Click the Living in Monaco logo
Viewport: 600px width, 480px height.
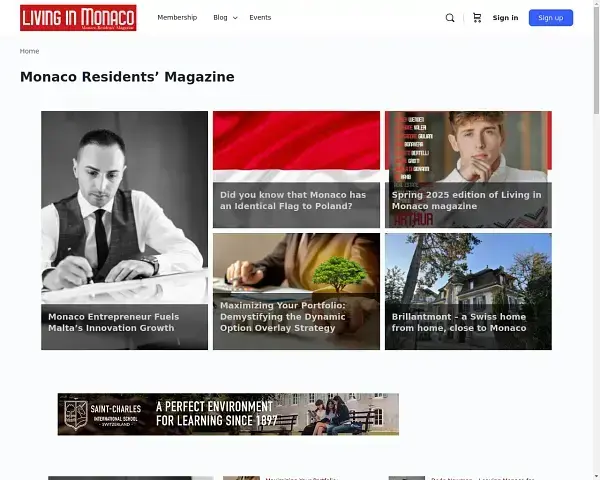[x=78, y=18]
